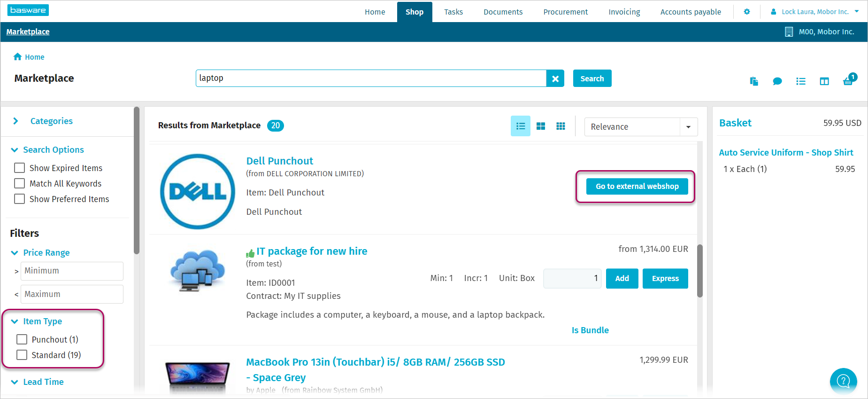This screenshot has width=868, height=399.
Task: Open the Accounts payable tab
Action: tap(691, 12)
